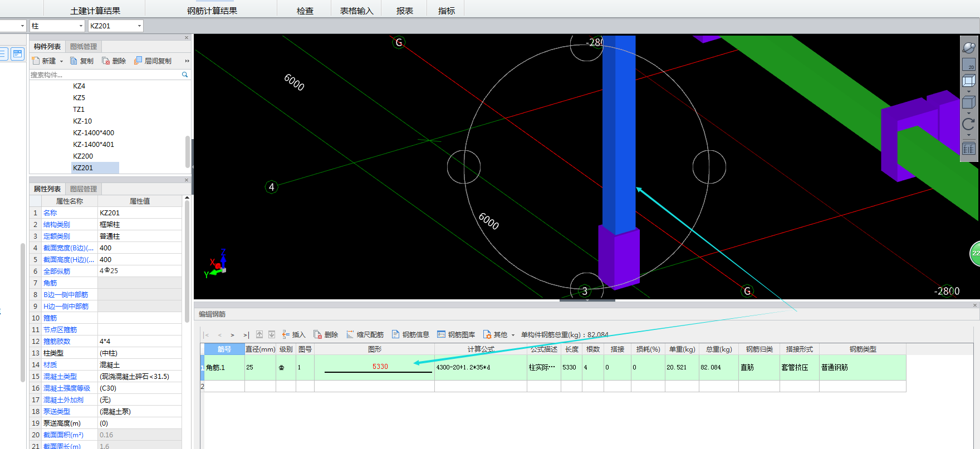The height and width of the screenshot is (449, 980).
Task: Select KZ-10 in component list
Action: pyautogui.click(x=82, y=121)
